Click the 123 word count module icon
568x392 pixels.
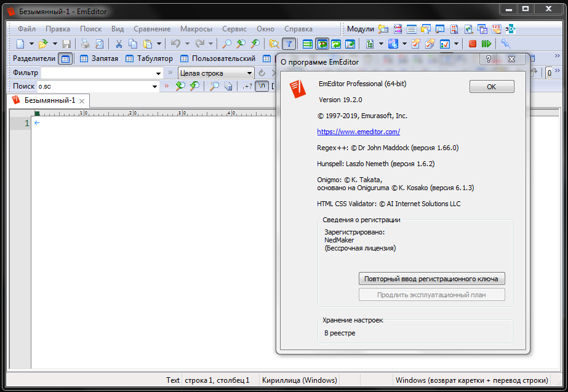496,29
